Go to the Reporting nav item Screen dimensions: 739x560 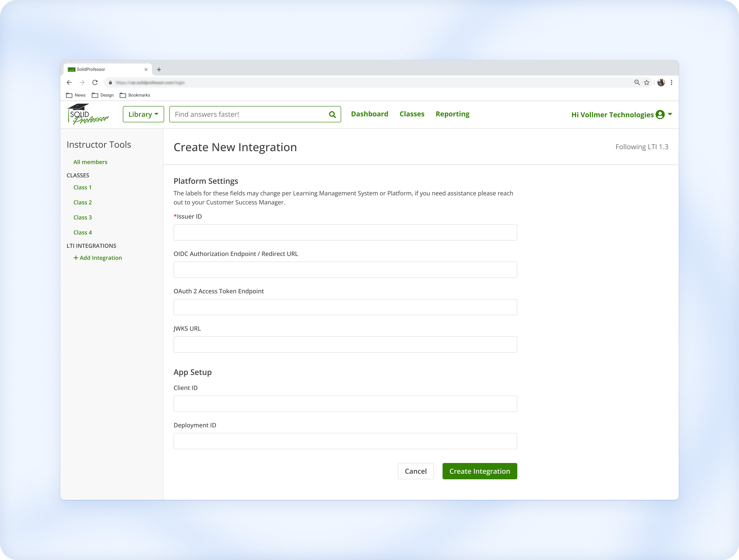click(452, 114)
